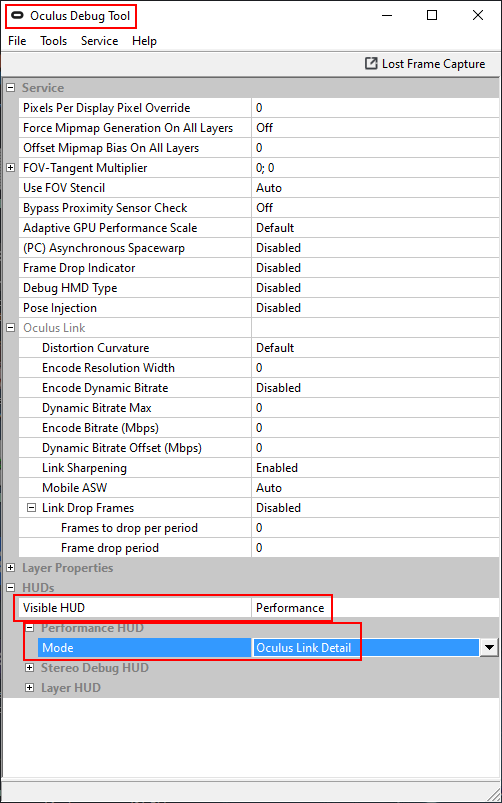Select the Encode Resolution Width value
The width and height of the screenshot is (502, 803).
[375, 367]
